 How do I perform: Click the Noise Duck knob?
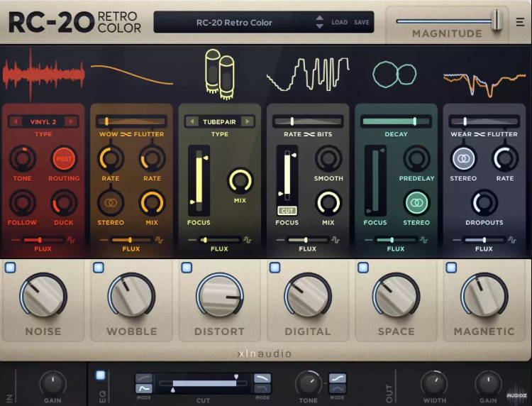tap(64, 203)
